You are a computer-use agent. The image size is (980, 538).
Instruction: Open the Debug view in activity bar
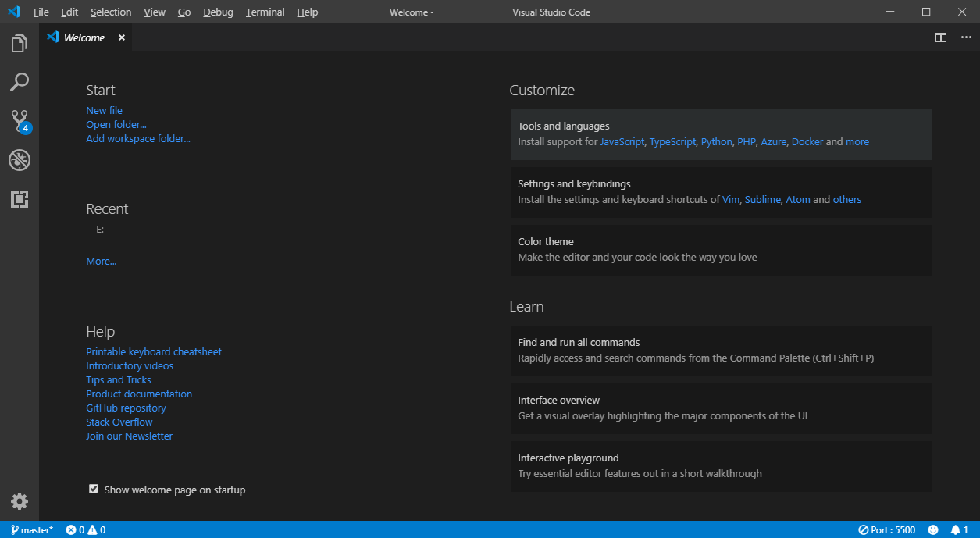(x=20, y=160)
